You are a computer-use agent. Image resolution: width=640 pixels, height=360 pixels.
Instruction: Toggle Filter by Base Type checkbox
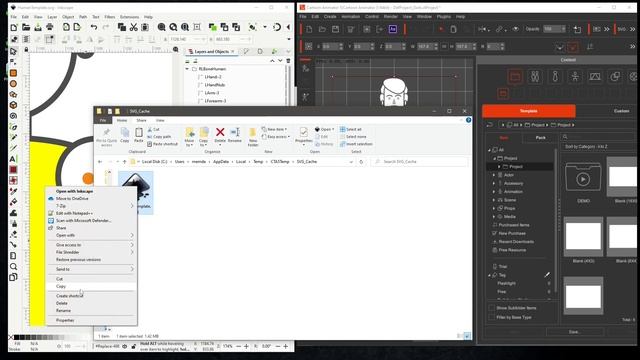pyautogui.click(x=491, y=317)
